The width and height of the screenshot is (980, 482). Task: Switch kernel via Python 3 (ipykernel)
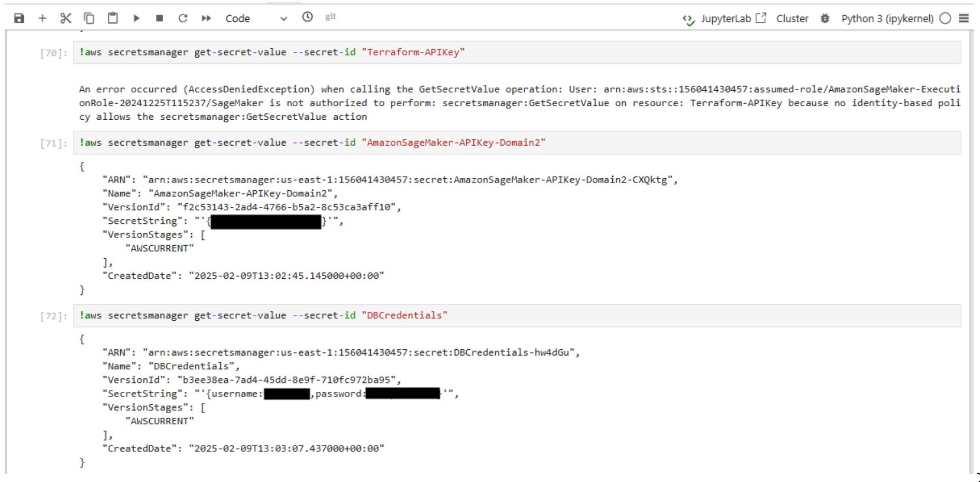pos(887,19)
